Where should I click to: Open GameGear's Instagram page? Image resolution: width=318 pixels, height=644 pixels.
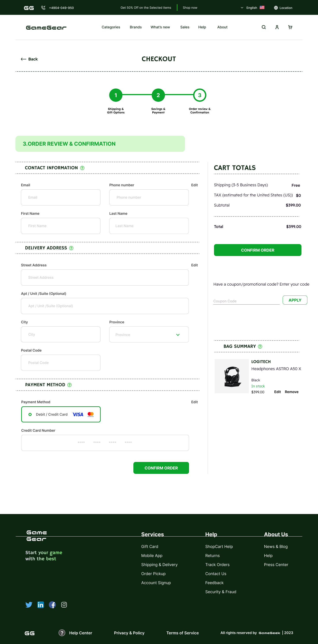coord(64,605)
